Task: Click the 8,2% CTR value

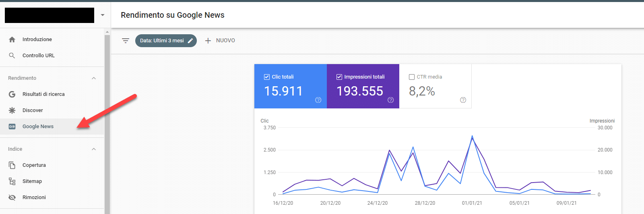Action: 422,91
